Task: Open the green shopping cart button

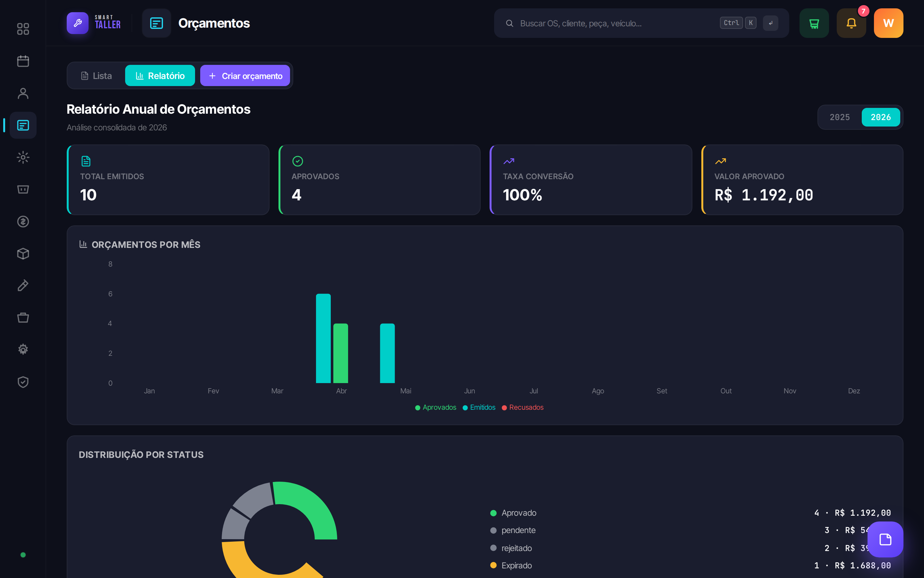Action: [814, 23]
